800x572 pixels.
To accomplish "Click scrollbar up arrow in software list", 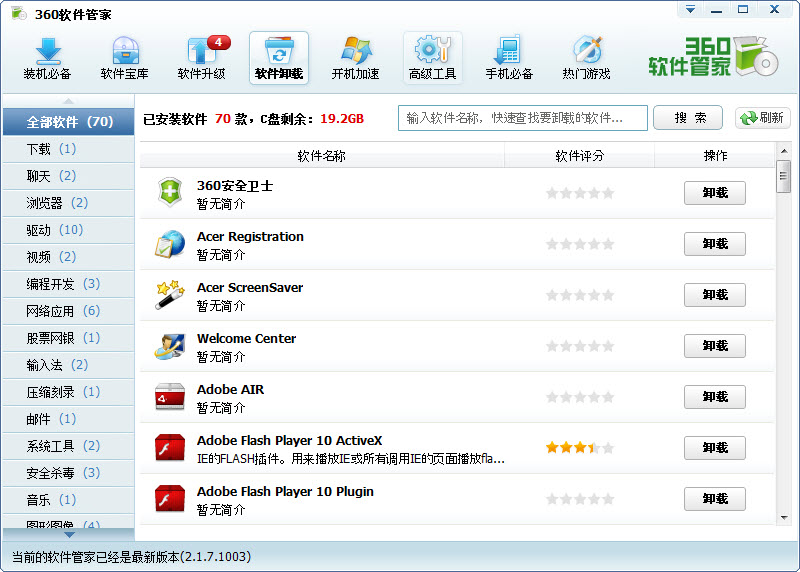I will [784, 151].
